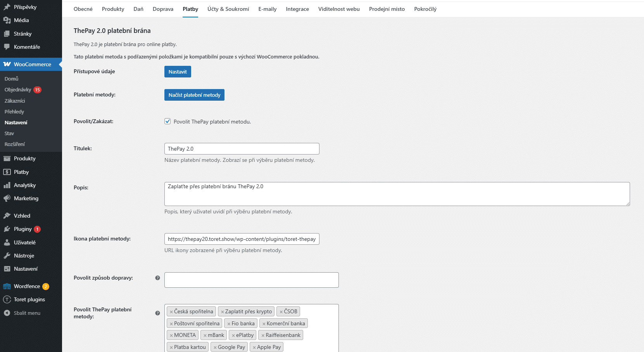Remove the Česká spořitelna payment tag
This screenshot has width=644, height=352.
tap(171, 312)
